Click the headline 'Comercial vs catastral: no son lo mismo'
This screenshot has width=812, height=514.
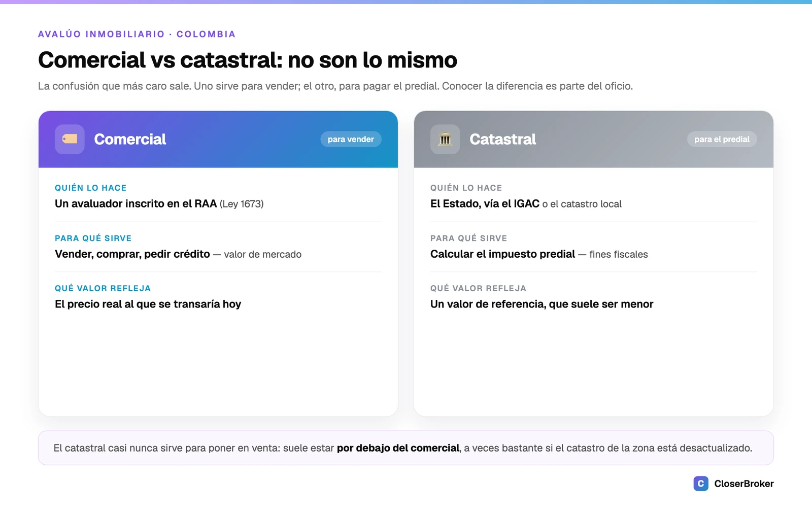(248, 60)
